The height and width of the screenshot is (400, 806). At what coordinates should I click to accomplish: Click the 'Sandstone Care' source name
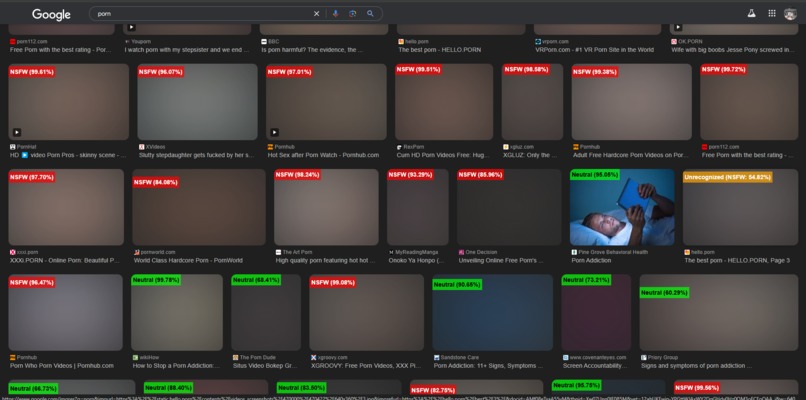(460, 357)
